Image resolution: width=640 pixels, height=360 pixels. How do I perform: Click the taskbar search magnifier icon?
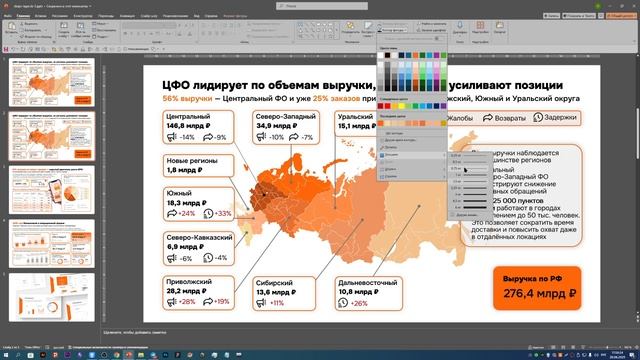[x=18, y=355]
